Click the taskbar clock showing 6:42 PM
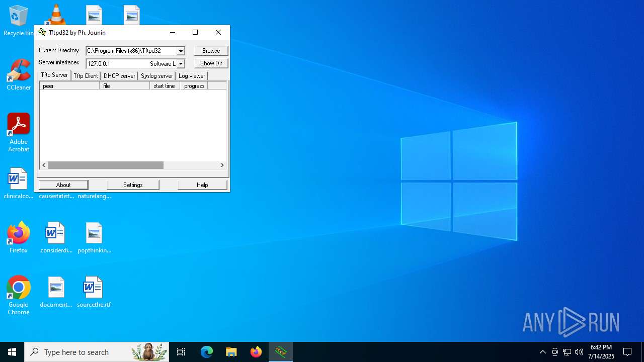 click(x=601, y=352)
